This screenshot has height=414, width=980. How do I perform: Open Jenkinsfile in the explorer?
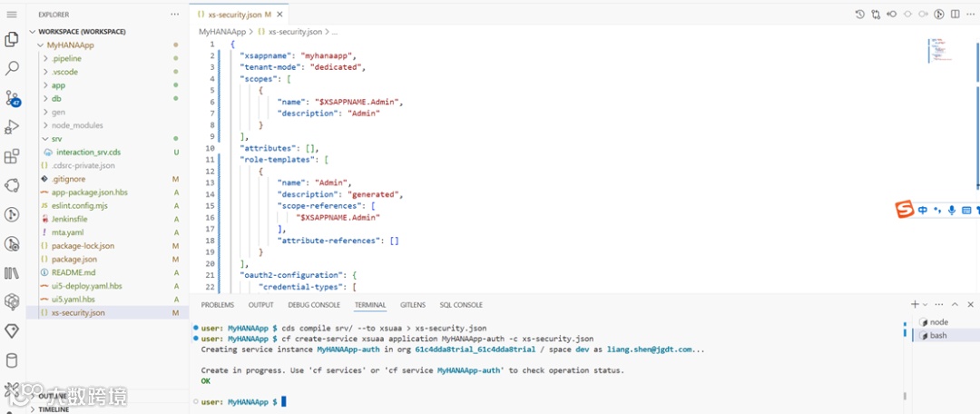[x=69, y=219]
